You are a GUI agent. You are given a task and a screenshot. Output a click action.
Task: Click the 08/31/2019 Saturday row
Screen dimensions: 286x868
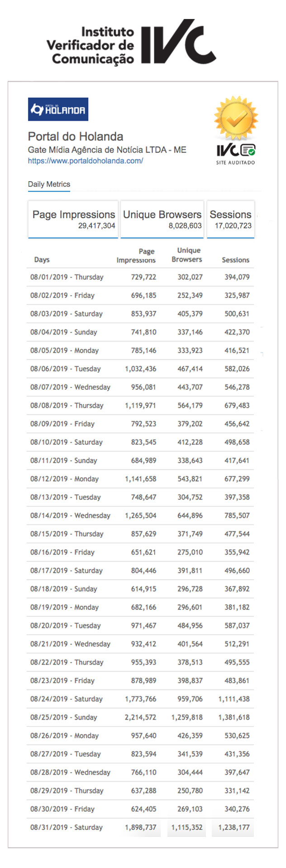140,827
